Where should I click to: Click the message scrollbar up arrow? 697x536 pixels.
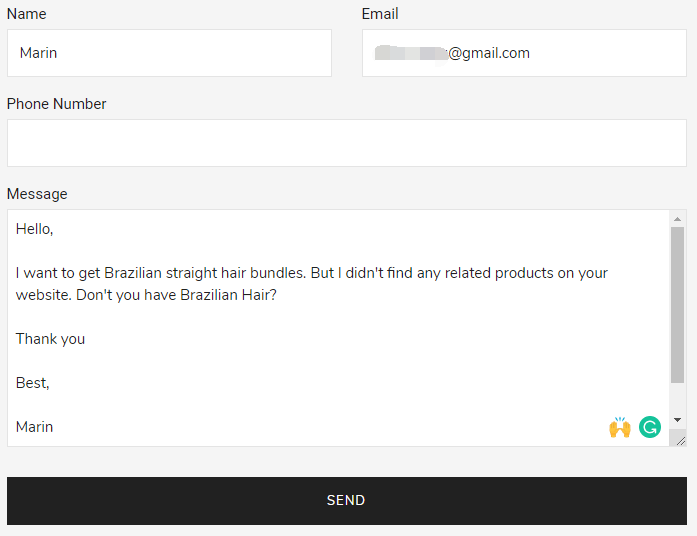(x=677, y=219)
